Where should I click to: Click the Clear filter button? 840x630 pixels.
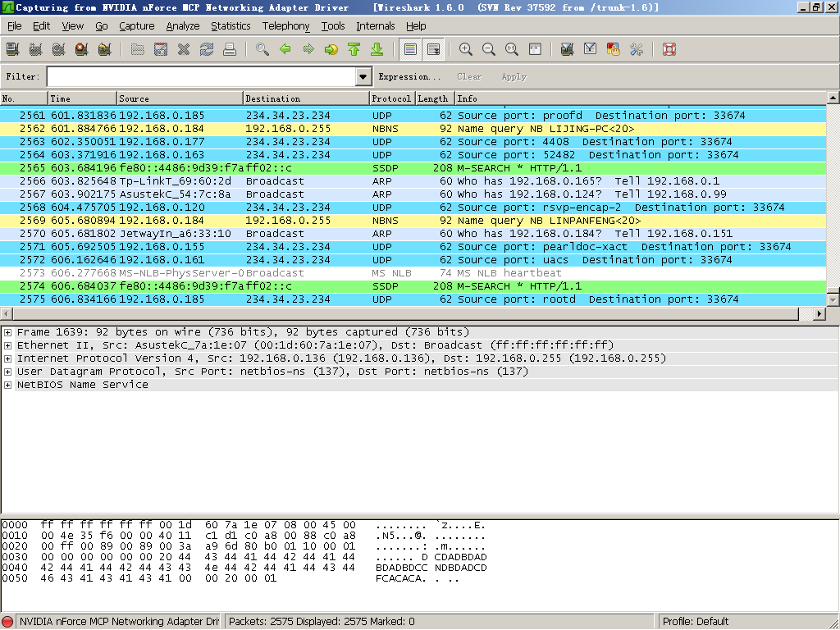pyautogui.click(x=469, y=76)
